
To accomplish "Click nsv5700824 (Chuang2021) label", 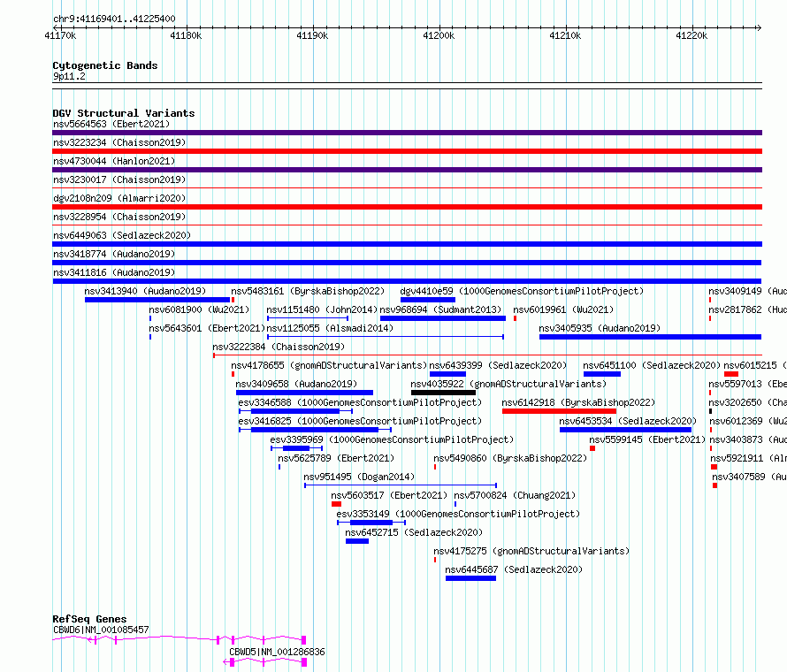I will [x=515, y=495].
